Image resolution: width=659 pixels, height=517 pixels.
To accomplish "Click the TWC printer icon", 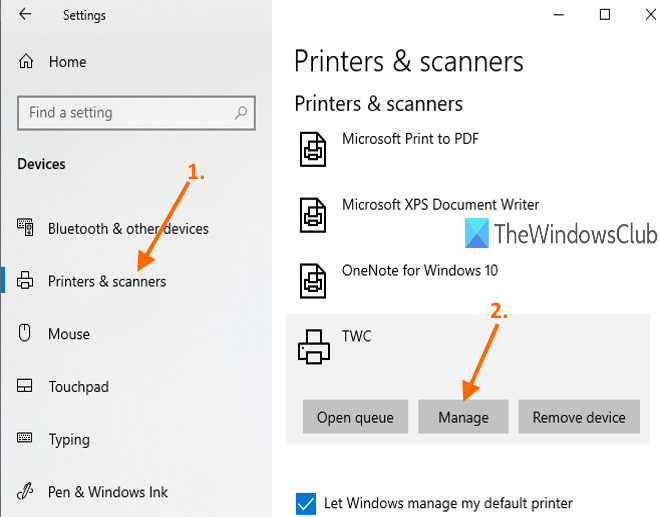I will click(x=314, y=347).
